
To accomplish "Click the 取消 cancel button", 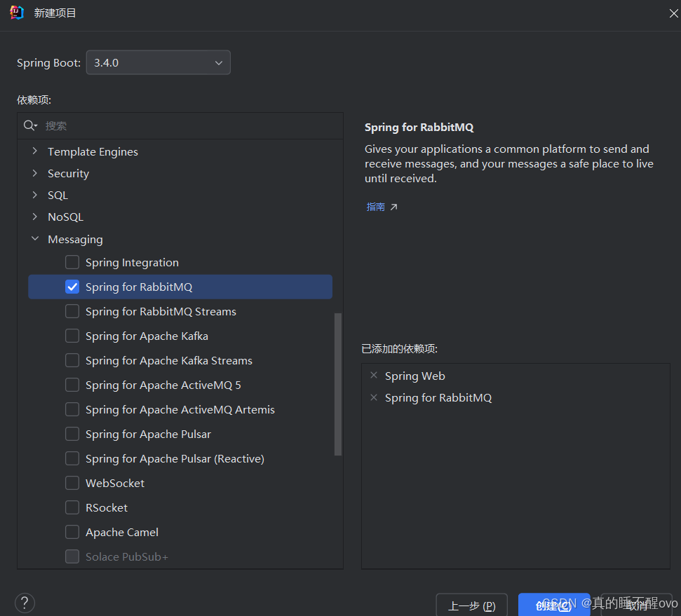I will click(637, 605).
